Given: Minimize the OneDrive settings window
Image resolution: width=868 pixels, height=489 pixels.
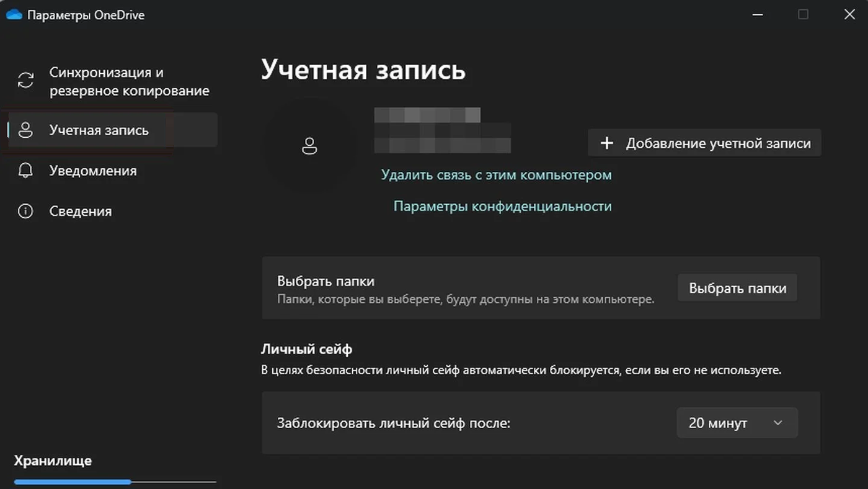Looking at the screenshot, I should [x=757, y=14].
